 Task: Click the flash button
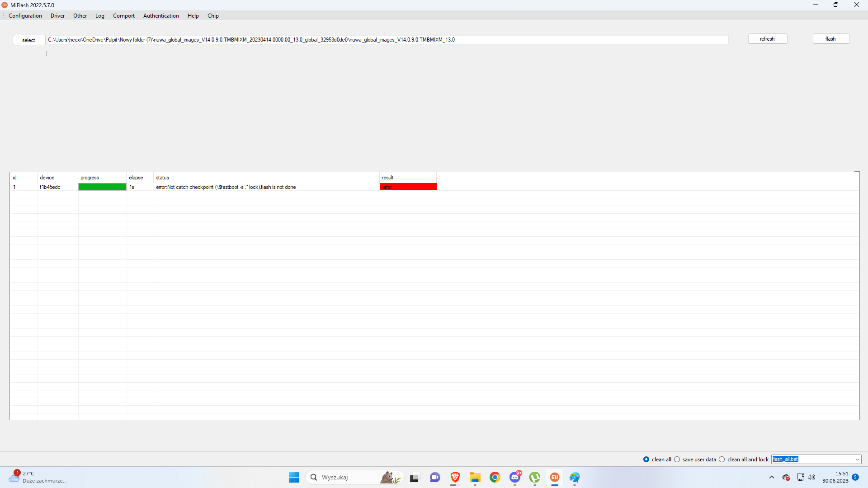tap(831, 39)
